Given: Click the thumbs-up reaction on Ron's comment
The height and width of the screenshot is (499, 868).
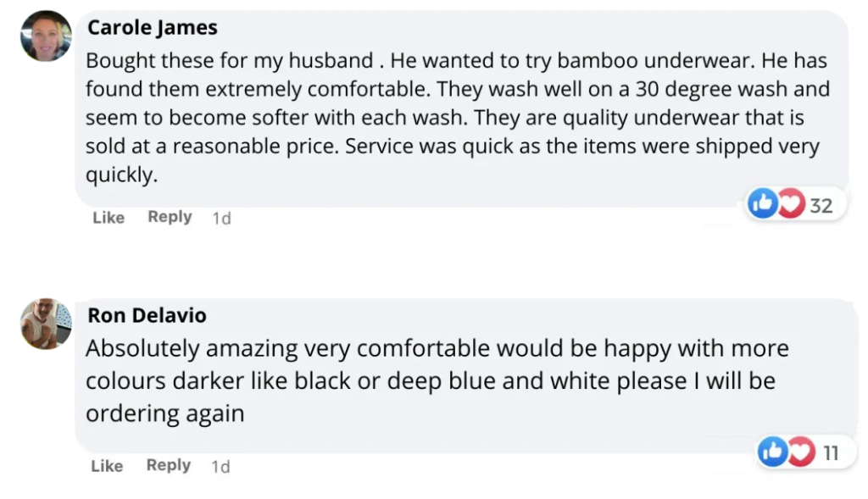Looking at the screenshot, I should point(773,452).
